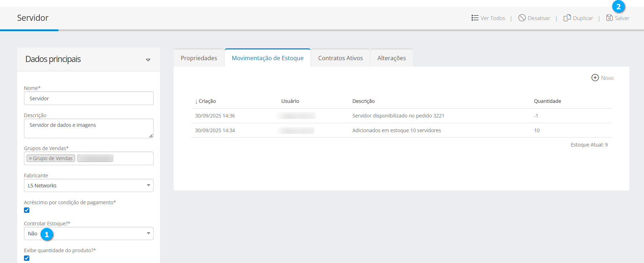Click the Desativar prohibition icon

click(522, 18)
